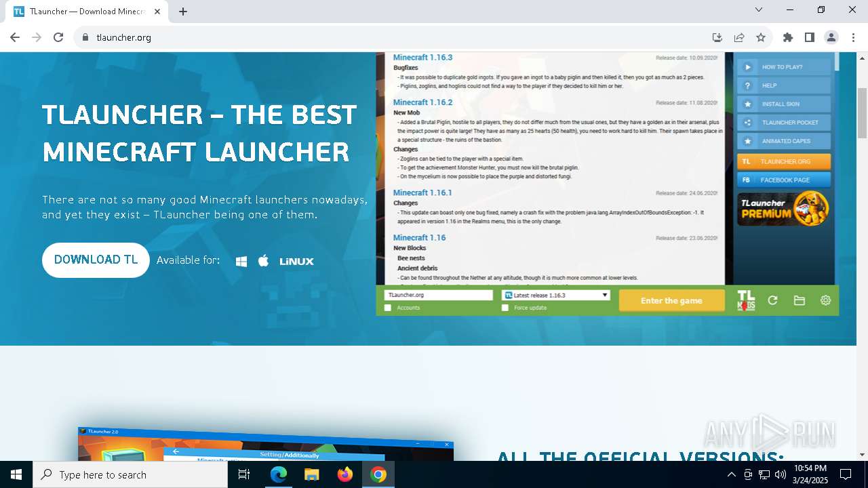The image size is (868, 488).
Task: Open the settings gear in launcher bar
Action: pos(825,300)
